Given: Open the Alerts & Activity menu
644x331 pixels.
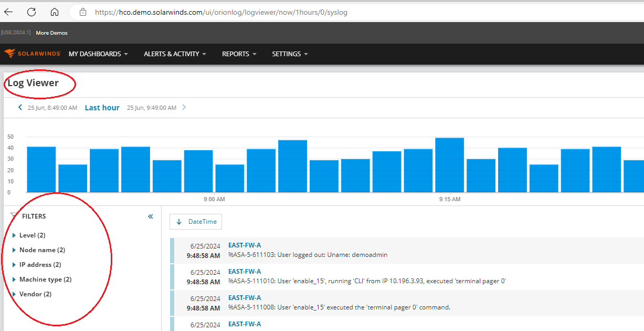Looking at the screenshot, I should click(x=175, y=54).
